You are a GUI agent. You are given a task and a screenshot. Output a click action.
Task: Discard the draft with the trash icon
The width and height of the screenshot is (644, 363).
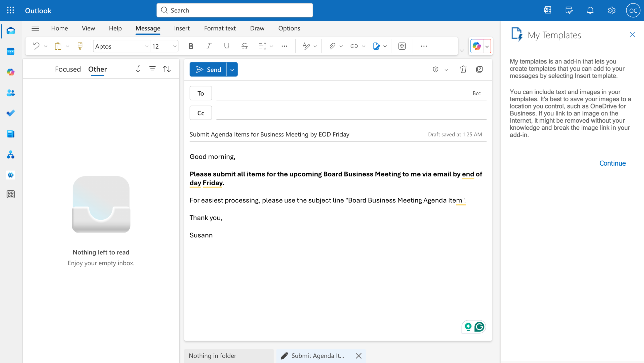(x=463, y=69)
